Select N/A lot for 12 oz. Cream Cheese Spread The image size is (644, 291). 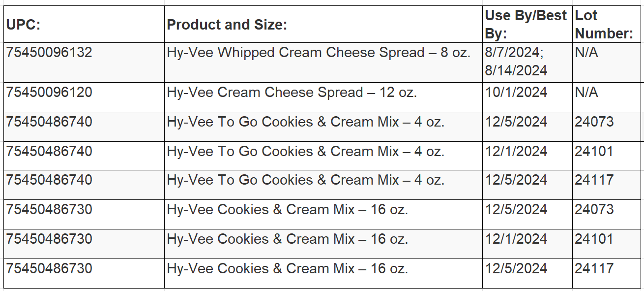point(586,93)
